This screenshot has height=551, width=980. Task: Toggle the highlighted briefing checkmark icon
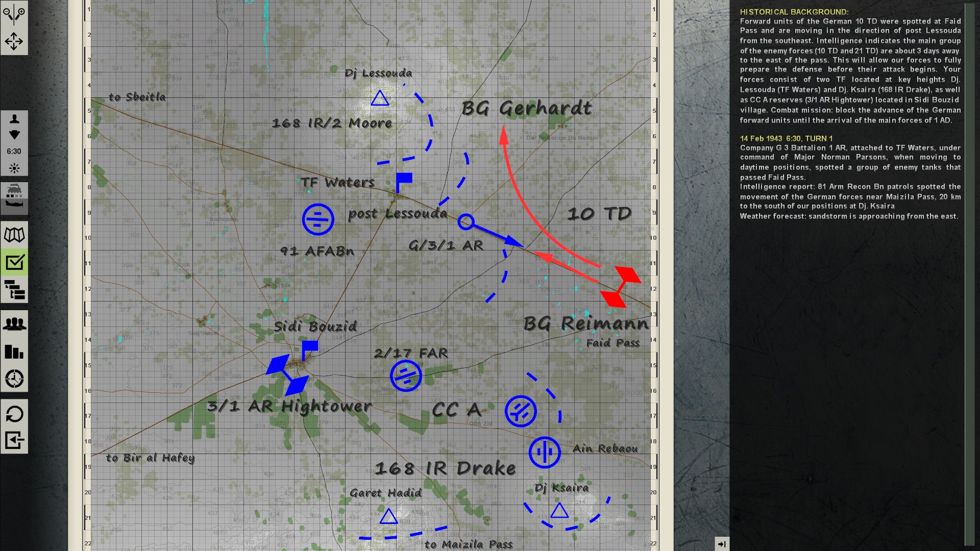pos(14,262)
